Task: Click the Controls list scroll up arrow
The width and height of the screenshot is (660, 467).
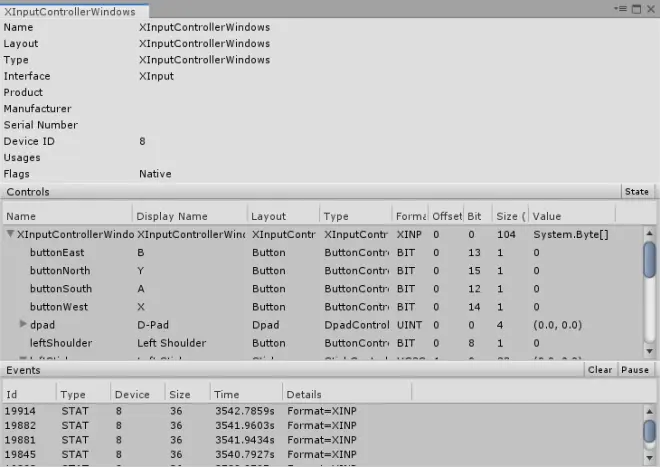Action: tap(649, 233)
